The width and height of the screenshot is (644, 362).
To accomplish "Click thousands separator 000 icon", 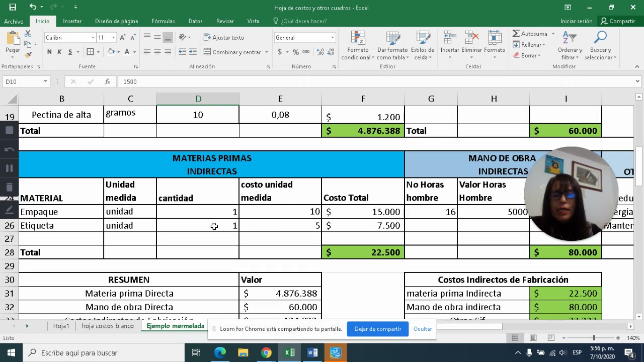I will click(x=307, y=52).
